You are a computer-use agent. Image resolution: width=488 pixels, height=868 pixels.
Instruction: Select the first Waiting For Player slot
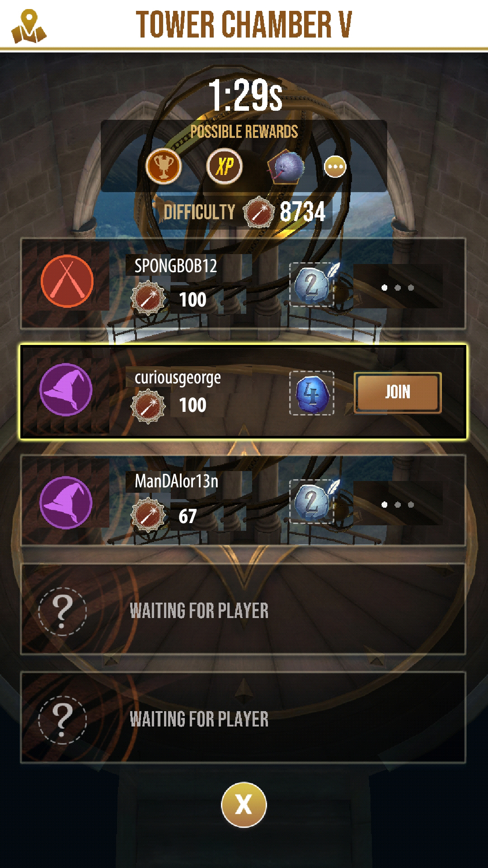click(x=243, y=609)
